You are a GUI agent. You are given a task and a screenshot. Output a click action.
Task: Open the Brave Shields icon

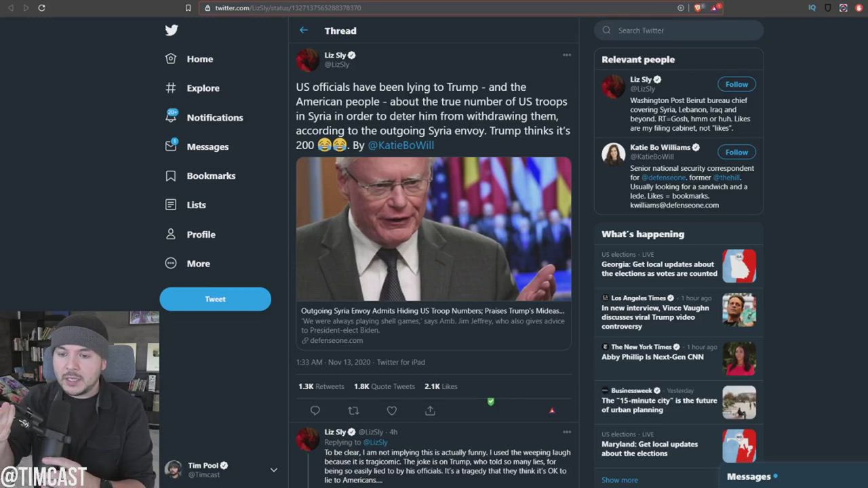pos(698,7)
